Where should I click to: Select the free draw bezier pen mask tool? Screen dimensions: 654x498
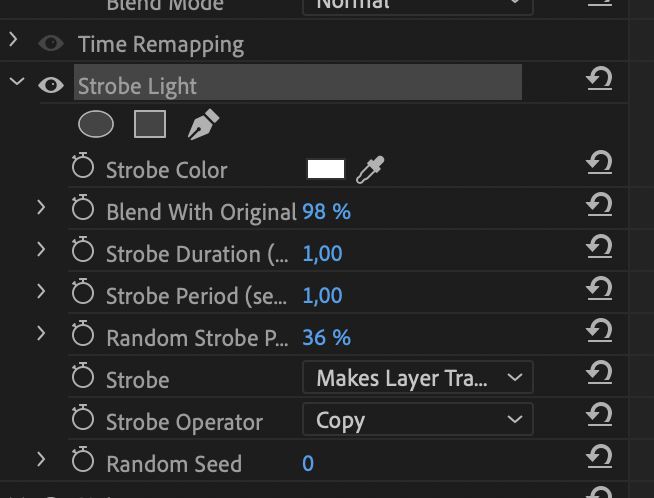[203, 124]
